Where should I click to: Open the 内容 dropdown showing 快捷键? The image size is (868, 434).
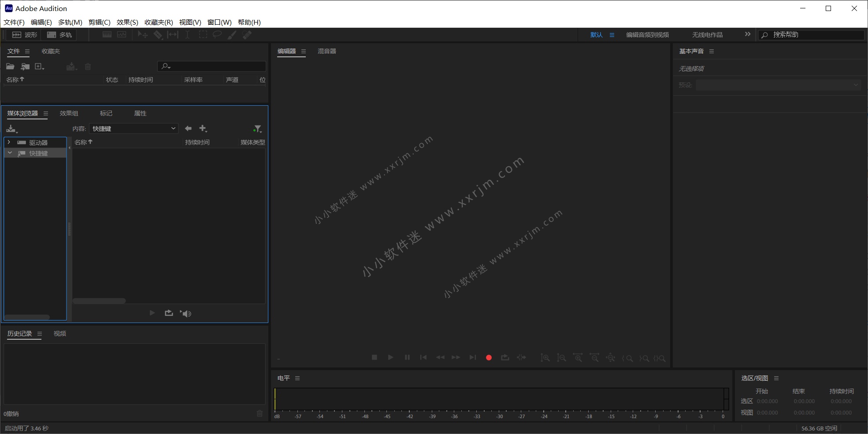click(134, 129)
